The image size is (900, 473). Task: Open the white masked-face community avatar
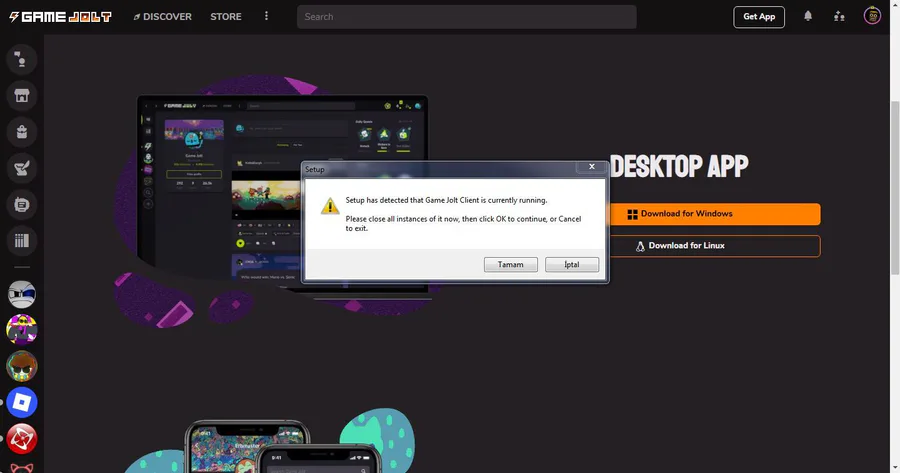click(22, 294)
